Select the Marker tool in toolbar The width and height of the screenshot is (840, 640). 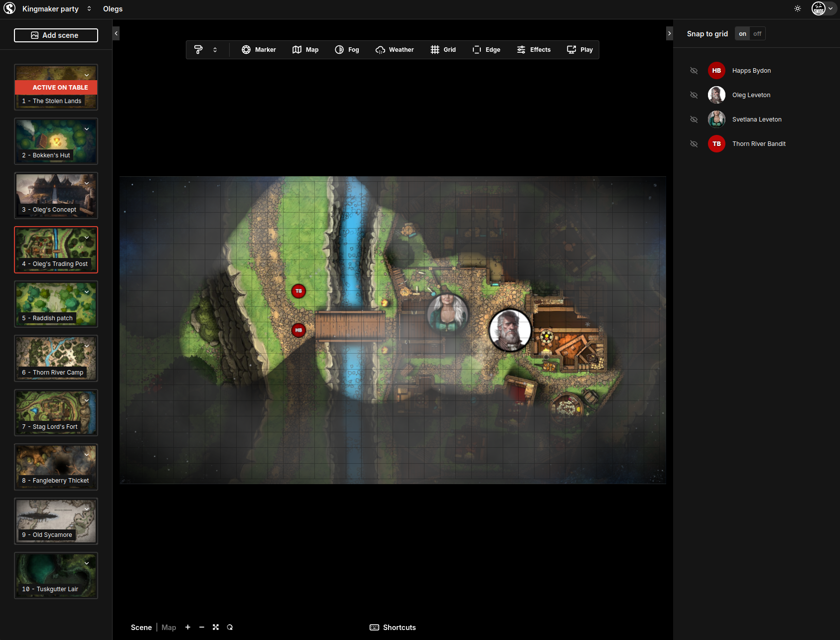259,50
